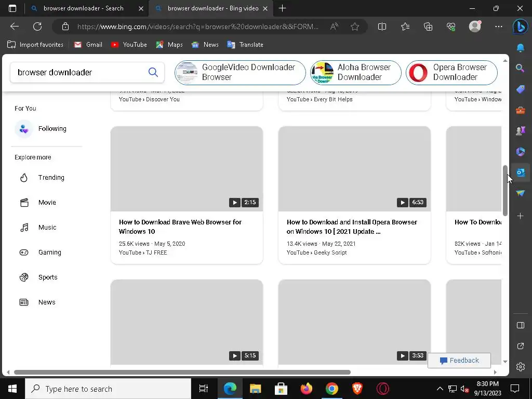The width and height of the screenshot is (532, 399).
Task: Open Browser essentials heart icon
Action: tap(451, 26)
